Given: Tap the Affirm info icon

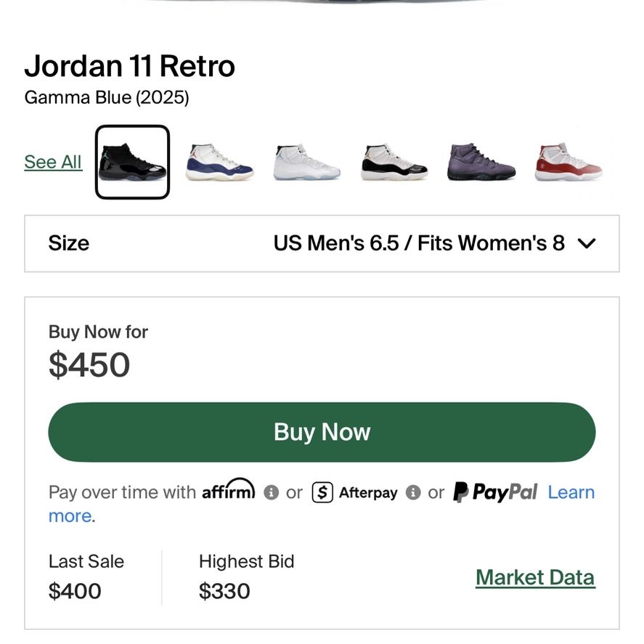Looking at the screenshot, I should (271, 492).
